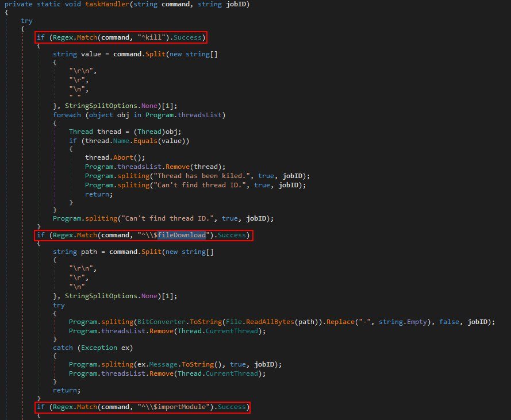Click the foreach keyword
Screen dimensions: 511x420
click(67, 115)
